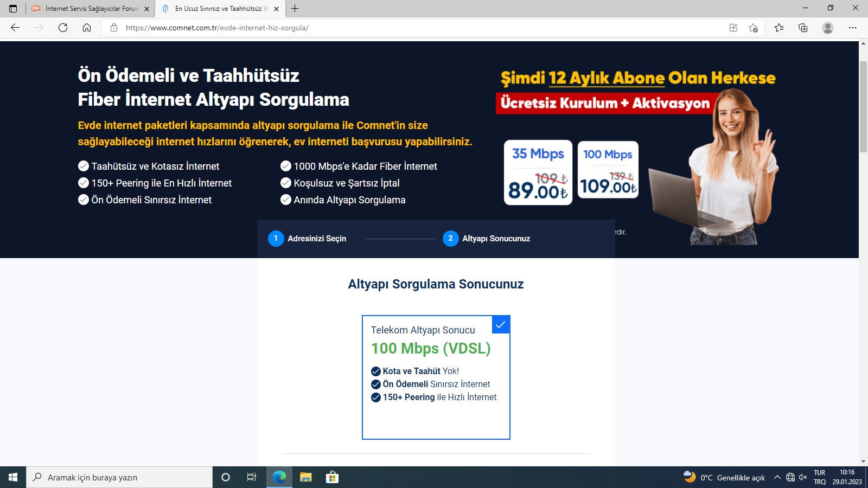868x488 pixels.
Task: Click 150+ Peering ile En Hızlı İnternet in banner
Action: pyautogui.click(x=161, y=183)
